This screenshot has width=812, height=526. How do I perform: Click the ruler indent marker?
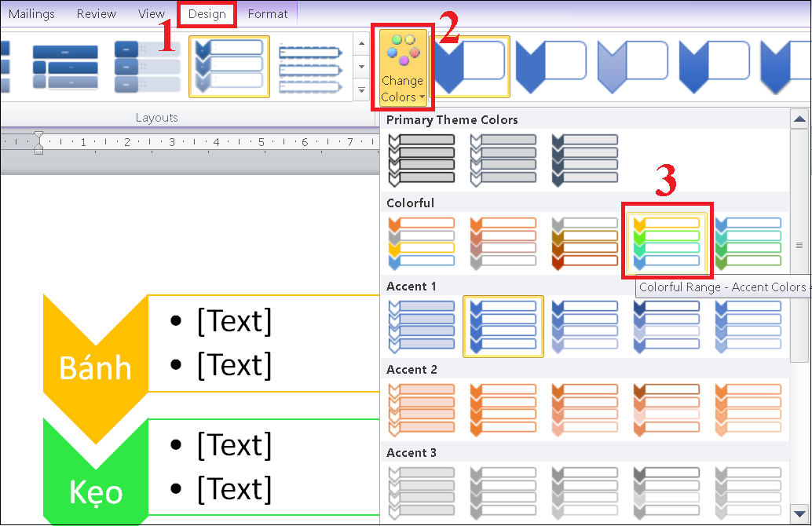pos(38,143)
